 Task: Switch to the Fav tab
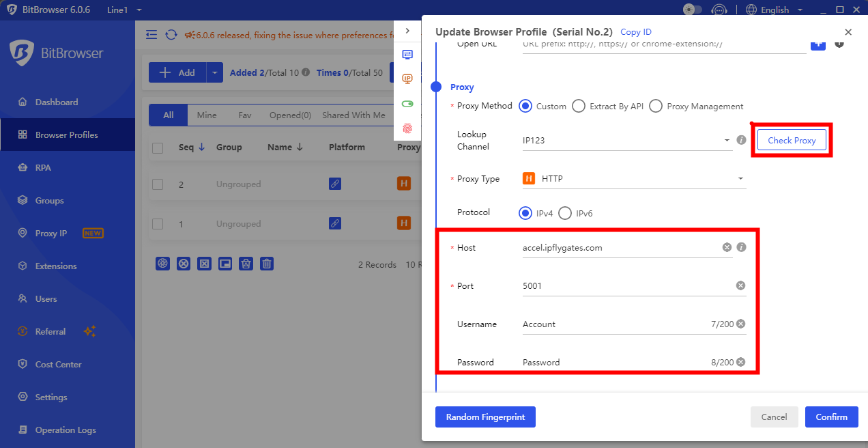click(x=245, y=115)
